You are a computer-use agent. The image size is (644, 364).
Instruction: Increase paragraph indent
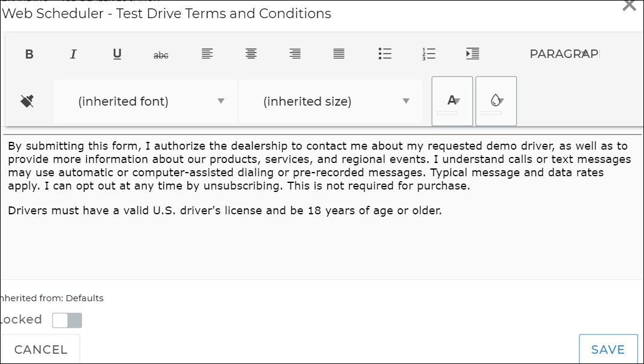[x=473, y=54]
